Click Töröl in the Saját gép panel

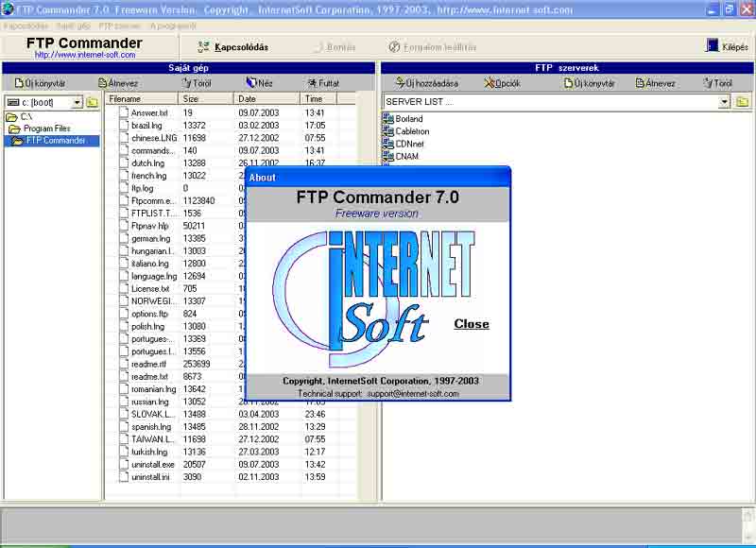(197, 83)
